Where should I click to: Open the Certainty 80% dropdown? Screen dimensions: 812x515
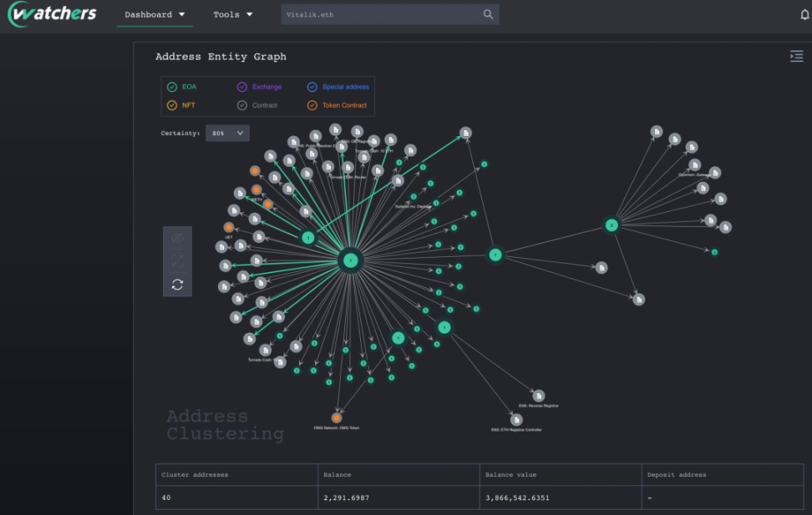[x=227, y=133]
